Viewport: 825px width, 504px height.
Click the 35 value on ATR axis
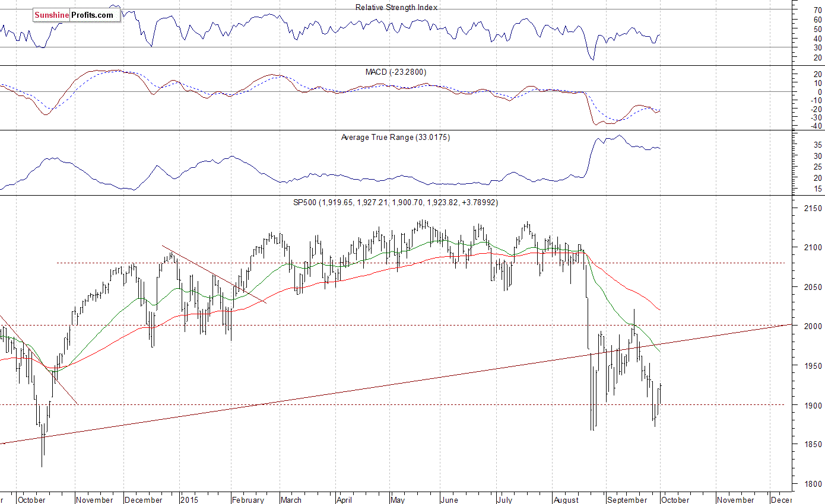tap(817, 145)
